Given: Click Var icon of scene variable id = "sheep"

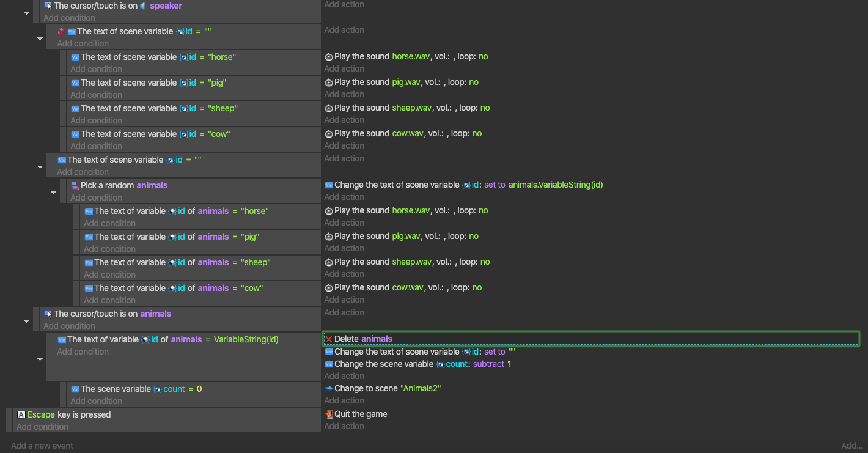Looking at the screenshot, I should pos(75,108).
